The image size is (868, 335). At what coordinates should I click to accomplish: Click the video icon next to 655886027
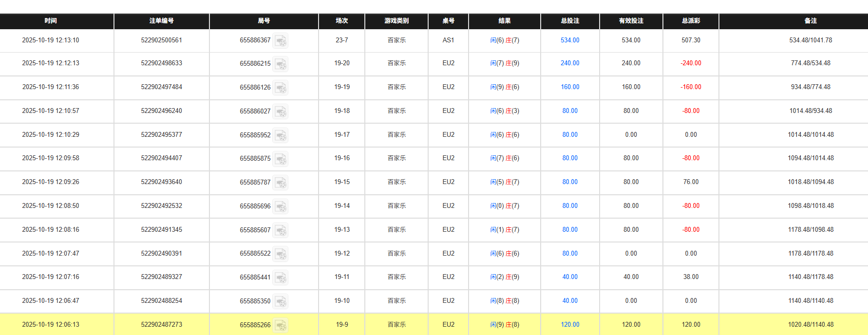tap(281, 112)
